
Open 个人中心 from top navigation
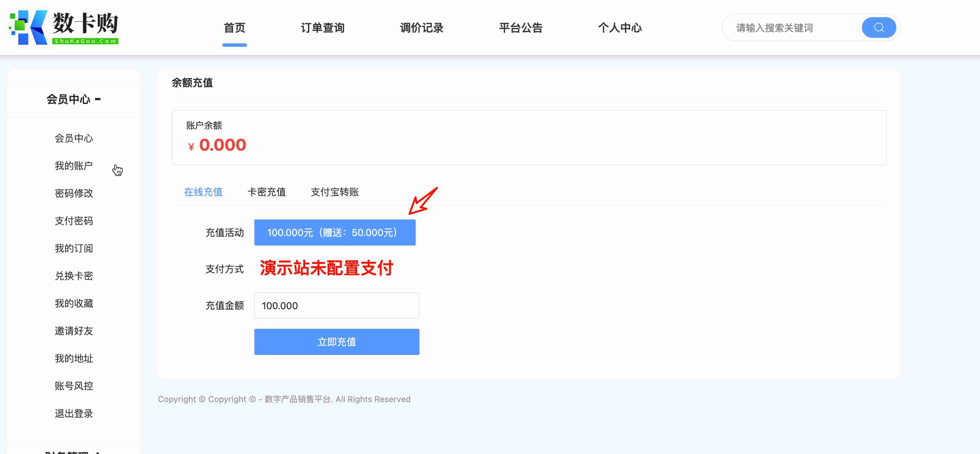coord(619,28)
